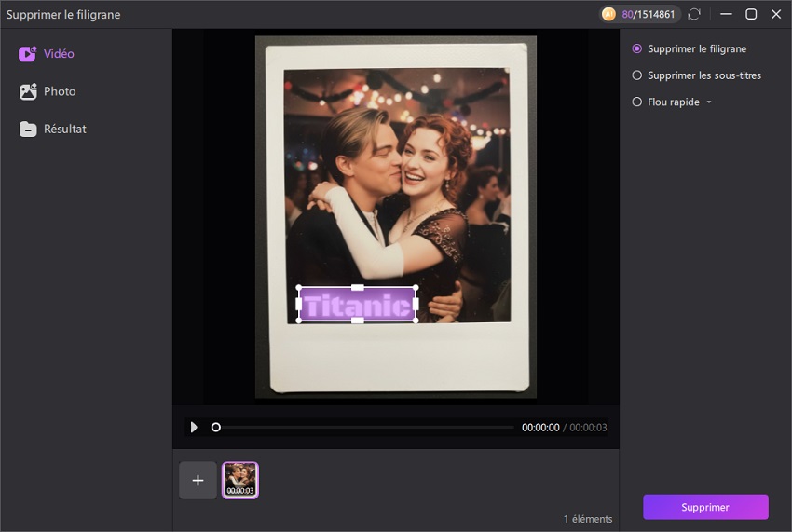792x532 pixels.
Task: Switch to the Photo tab
Action: (x=60, y=91)
